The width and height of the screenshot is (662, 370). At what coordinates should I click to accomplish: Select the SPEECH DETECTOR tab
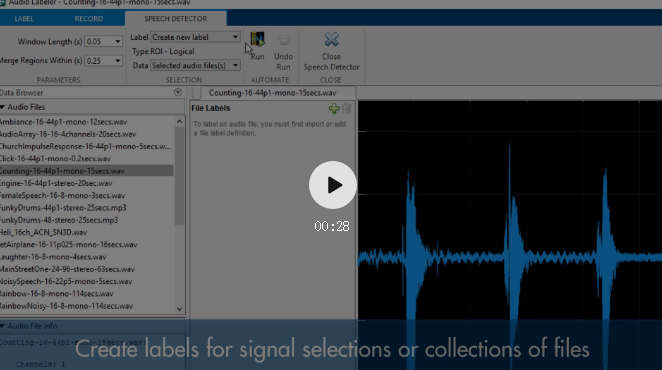176,19
